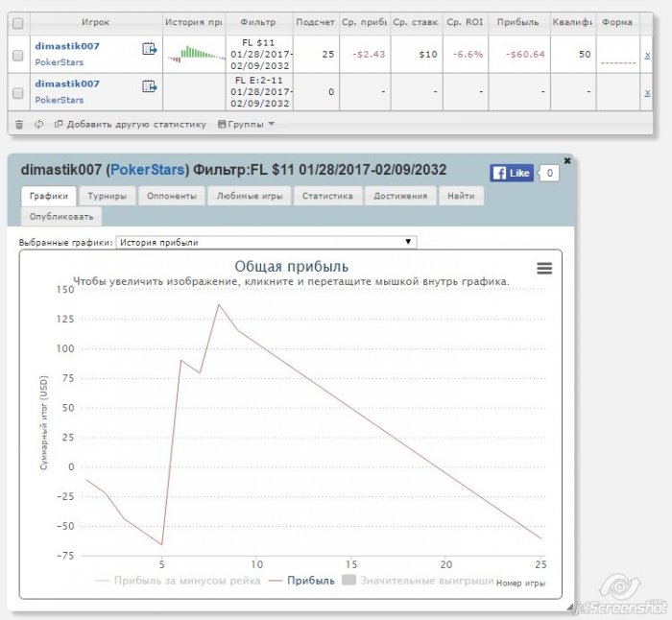This screenshot has width=672, height=620.
Task: Click the Общая прибыль chart title
Action: [x=292, y=267]
